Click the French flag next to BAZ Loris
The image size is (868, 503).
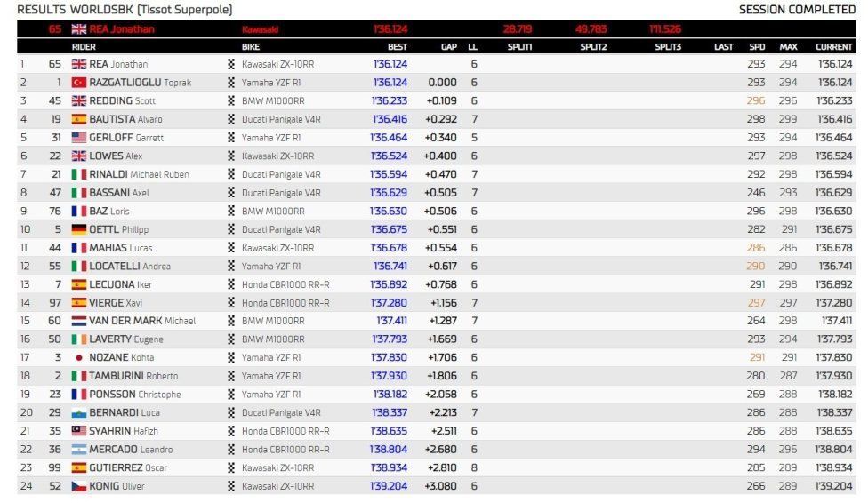pos(78,211)
